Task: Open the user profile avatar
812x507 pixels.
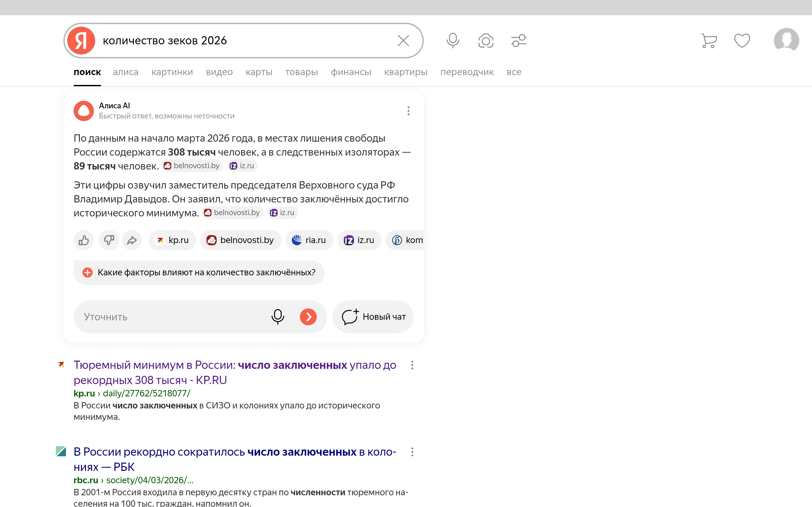Action: (786, 41)
